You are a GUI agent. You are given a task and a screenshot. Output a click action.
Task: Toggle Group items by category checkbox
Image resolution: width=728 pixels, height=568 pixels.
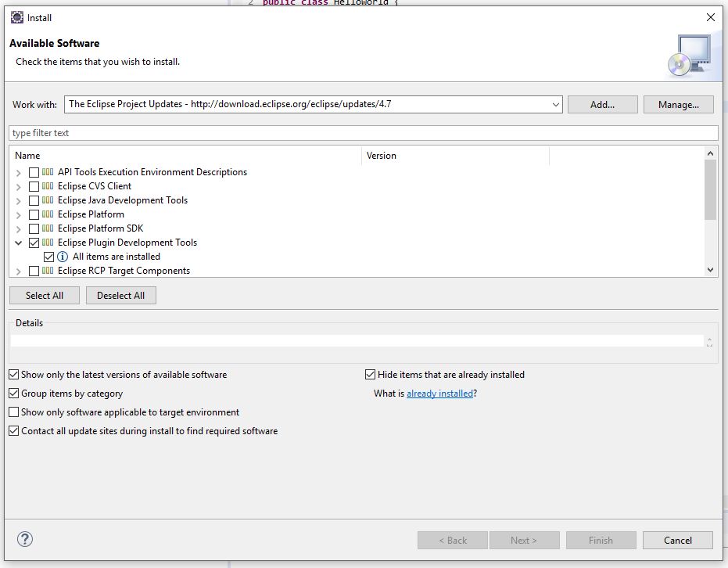pyautogui.click(x=14, y=394)
